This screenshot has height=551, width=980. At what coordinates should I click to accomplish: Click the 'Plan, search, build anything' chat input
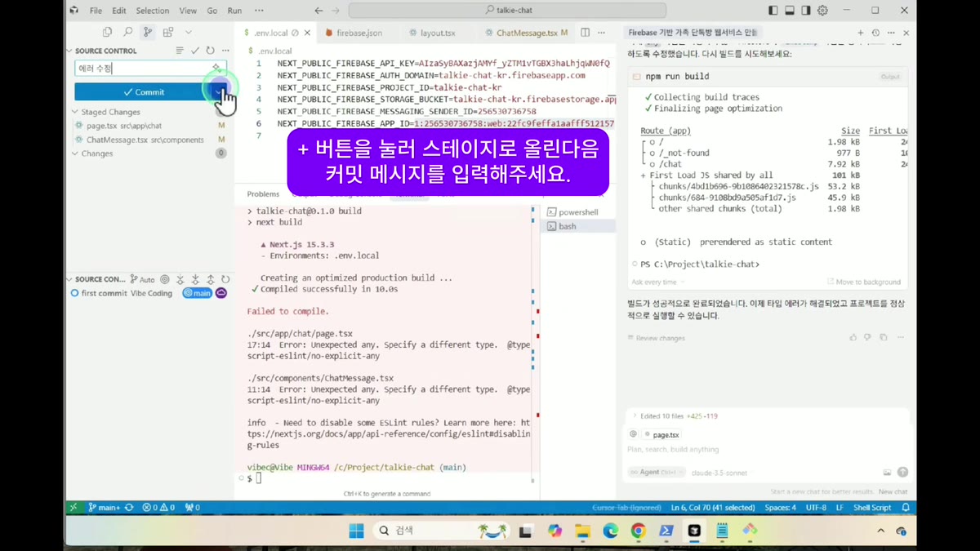[x=766, y=450]
